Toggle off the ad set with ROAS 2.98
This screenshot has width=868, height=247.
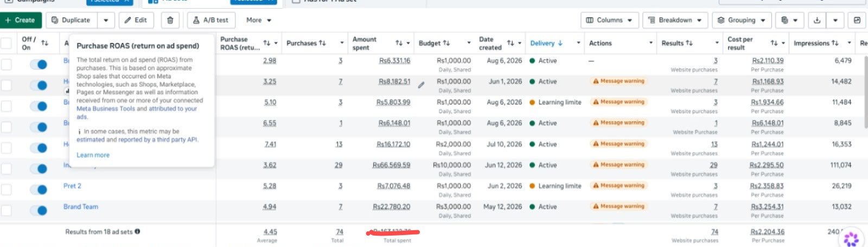tap(38, 65)
